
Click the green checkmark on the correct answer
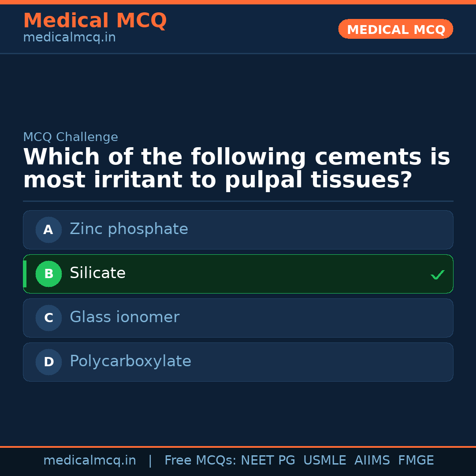[437, 275]
